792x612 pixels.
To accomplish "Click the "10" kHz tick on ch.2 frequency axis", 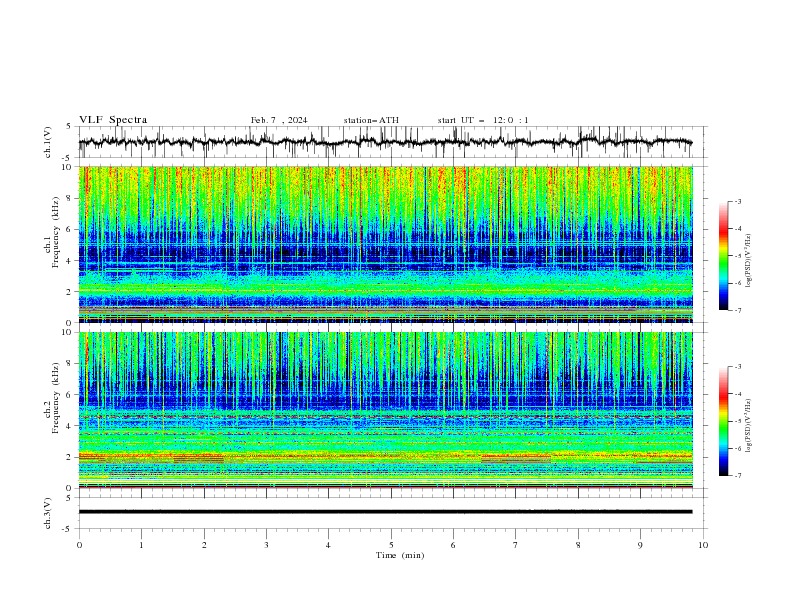I will pyautogui.click(x=68, y=332).
